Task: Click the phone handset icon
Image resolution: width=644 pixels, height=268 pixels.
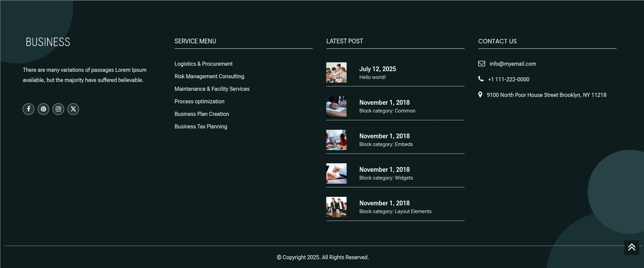Action: [481, 79]
